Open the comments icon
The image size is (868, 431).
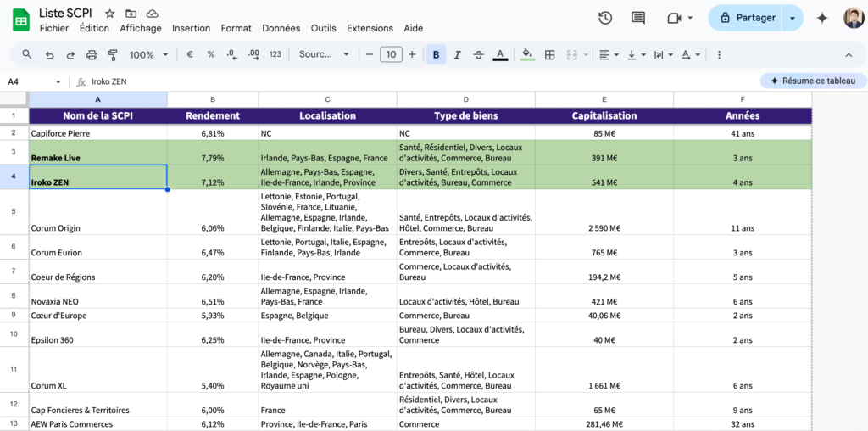coord(638,18)
